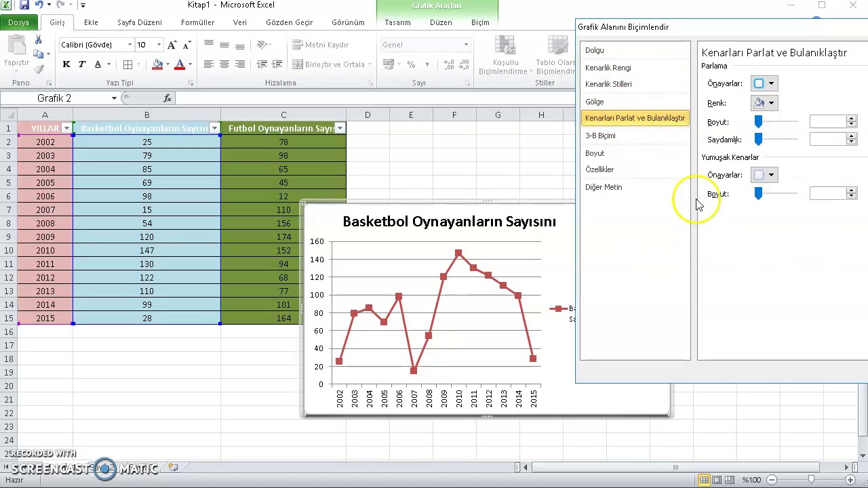
Task: Click cell B10 with value 147
Action: click(x=146, y=250)
